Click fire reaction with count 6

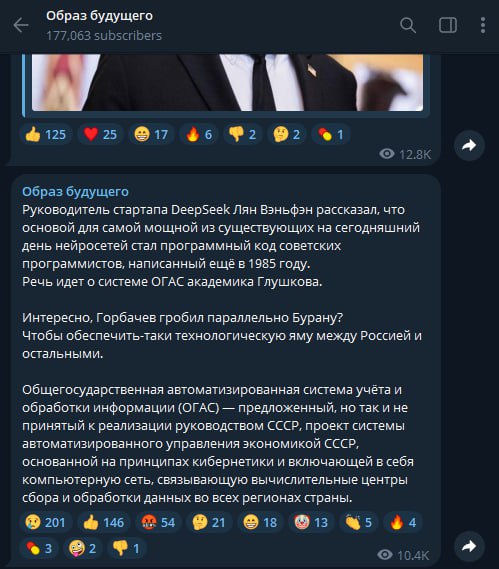(x=199, y=135)
